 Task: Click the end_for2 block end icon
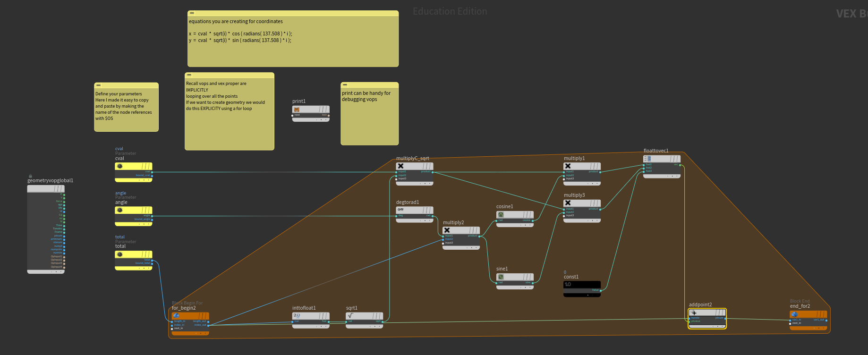[794, 314]
